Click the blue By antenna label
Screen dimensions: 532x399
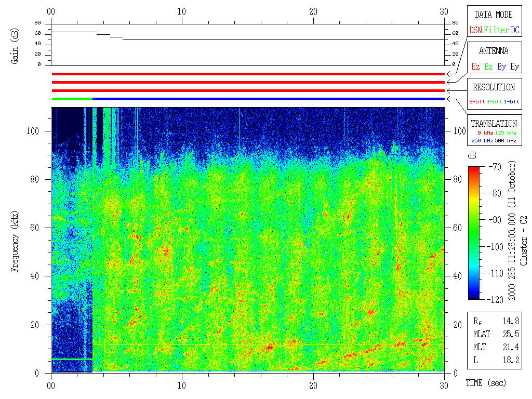coord(501,67)
